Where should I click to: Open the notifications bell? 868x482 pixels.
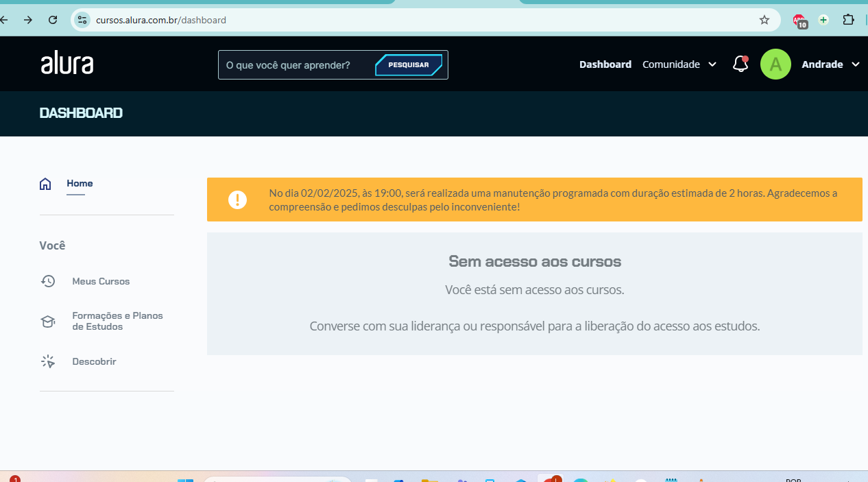(740, 64)
